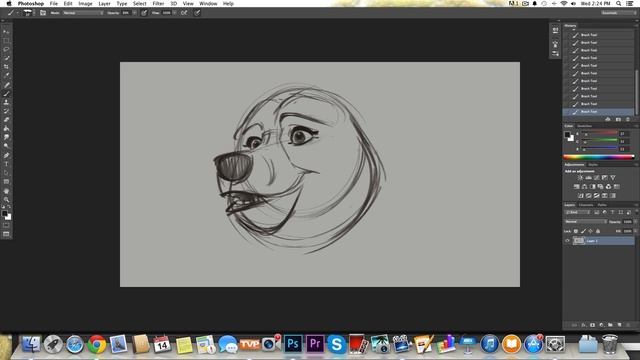This screenshot has width=640, height=360.
Task: Open the brush Mode dropdown
Action: tap(83, 13)
